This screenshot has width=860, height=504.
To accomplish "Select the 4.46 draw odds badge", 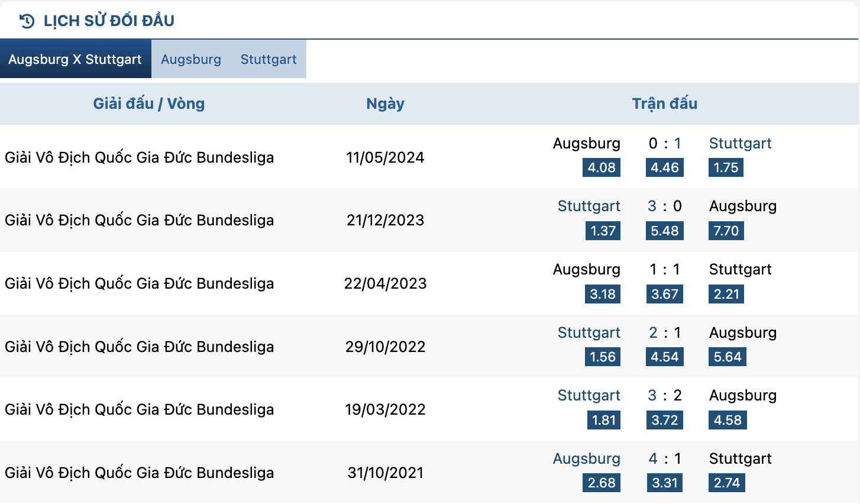I will point(665,167).
